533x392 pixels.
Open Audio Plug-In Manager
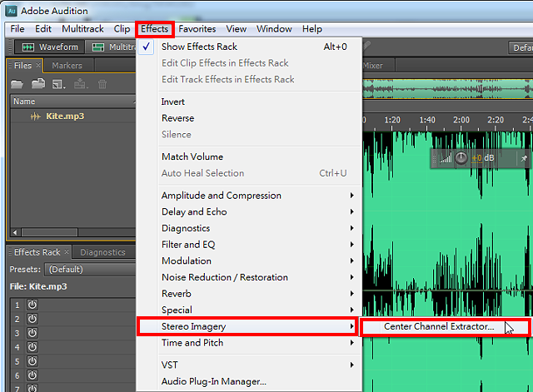pyautogui.click(x=249, y=381)
